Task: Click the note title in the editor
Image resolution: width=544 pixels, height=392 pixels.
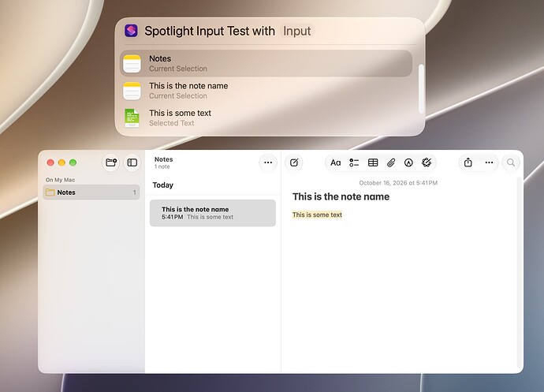Action: point(341,196)
